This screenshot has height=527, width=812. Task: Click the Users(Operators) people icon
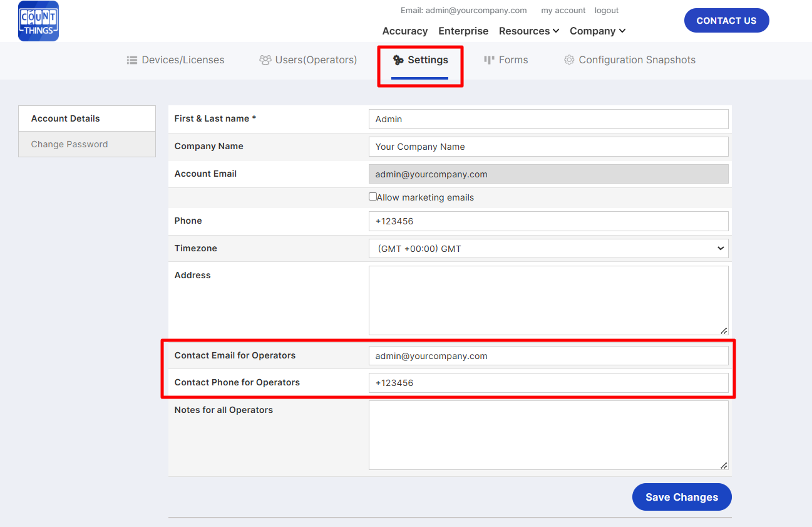tap(265, 60)
